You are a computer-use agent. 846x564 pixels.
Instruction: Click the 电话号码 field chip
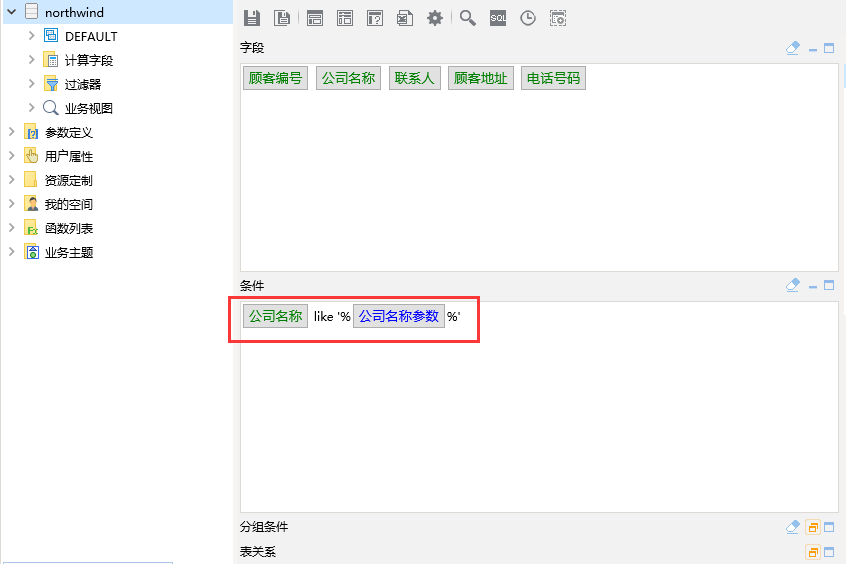pos(554,78)
